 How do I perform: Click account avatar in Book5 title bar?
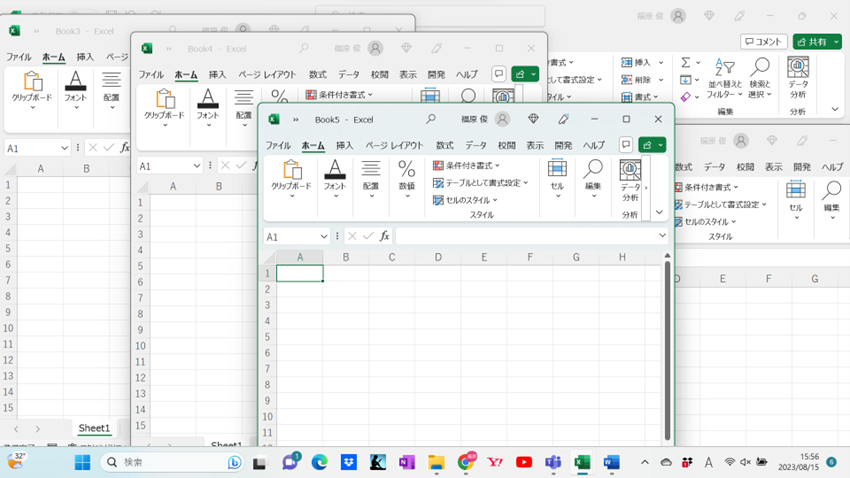pyautogui.click(x=503, y=119)
